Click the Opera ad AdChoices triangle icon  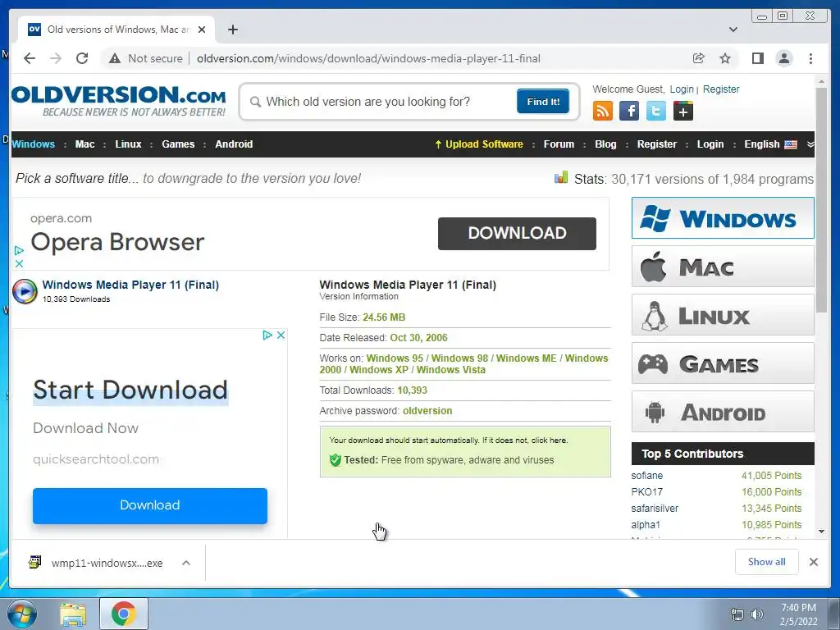[x=19, y=250]
